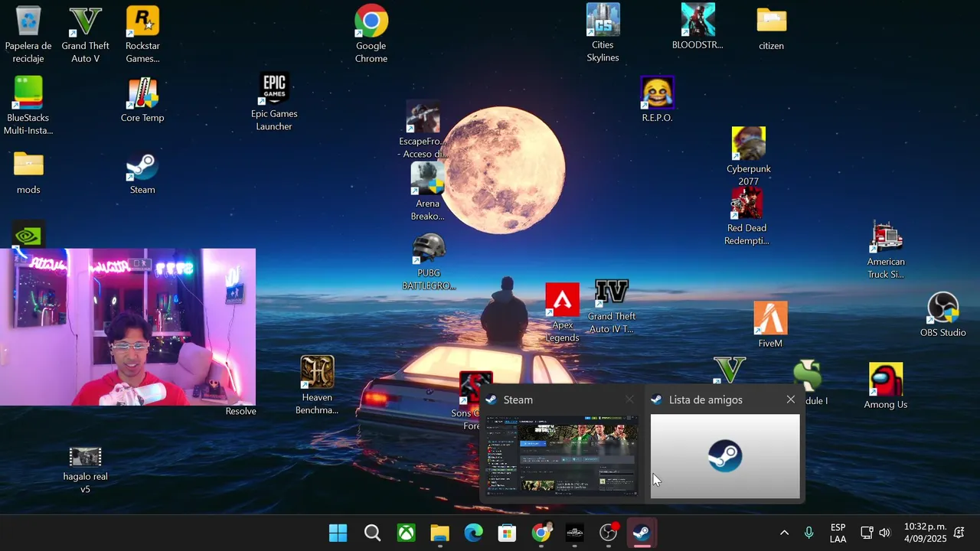
Task: Open File Explorer from the taskbar
Action: (x=439, y=533)
